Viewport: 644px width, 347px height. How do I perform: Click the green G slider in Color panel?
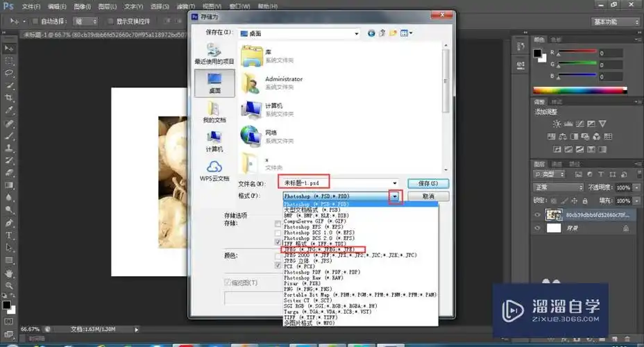click(576, 64)
